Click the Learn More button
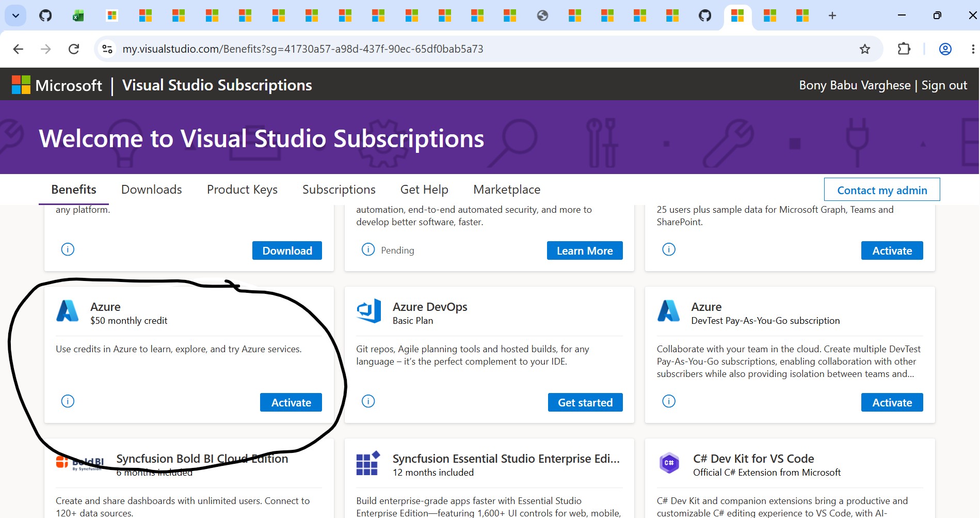980x518 pixels. point(585,250)
